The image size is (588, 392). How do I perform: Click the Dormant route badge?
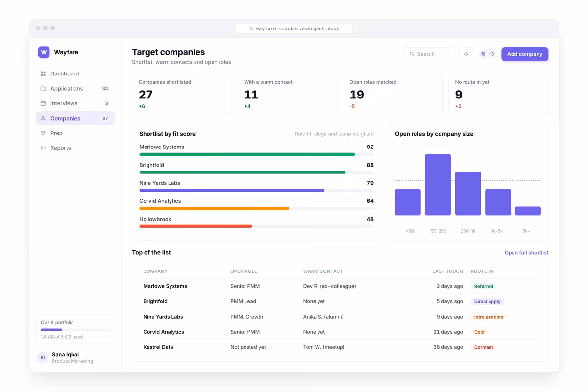(484, 347)
